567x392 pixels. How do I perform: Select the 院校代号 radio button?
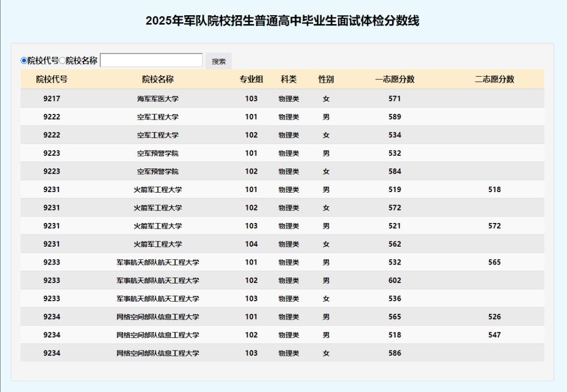[24, 60]
